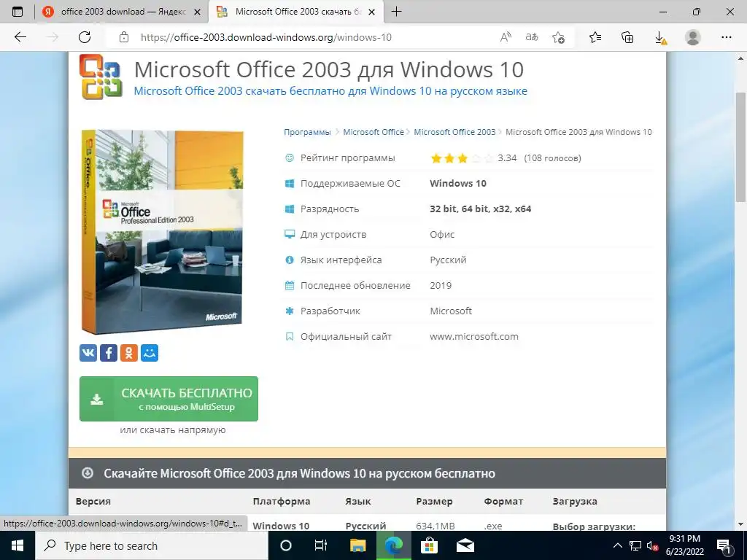This screenshot has width=747, height=560.
Task: Open the network status tray icon
Action: [x=635, y=545]
